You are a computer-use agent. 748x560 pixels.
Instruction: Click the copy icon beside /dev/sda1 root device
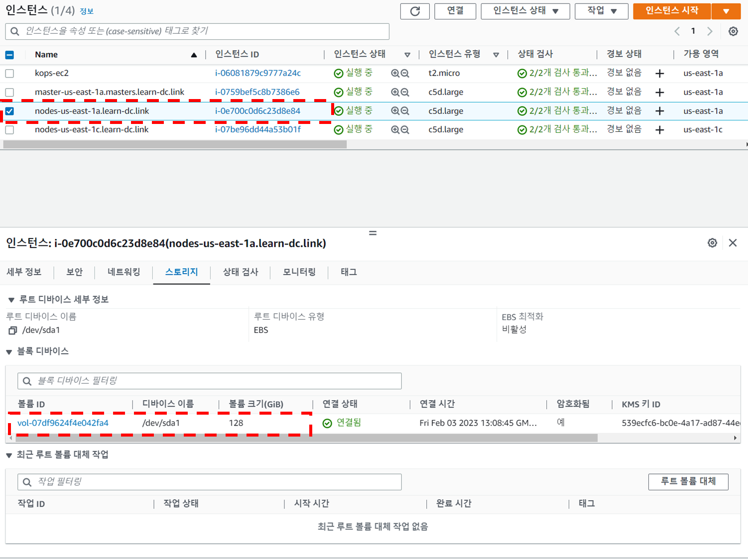tap(11, 330)
